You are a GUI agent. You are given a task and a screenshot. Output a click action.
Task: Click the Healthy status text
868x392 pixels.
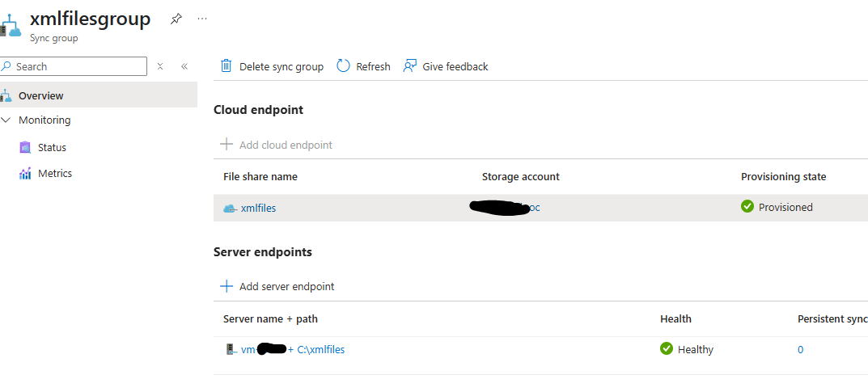click(695, 349)
